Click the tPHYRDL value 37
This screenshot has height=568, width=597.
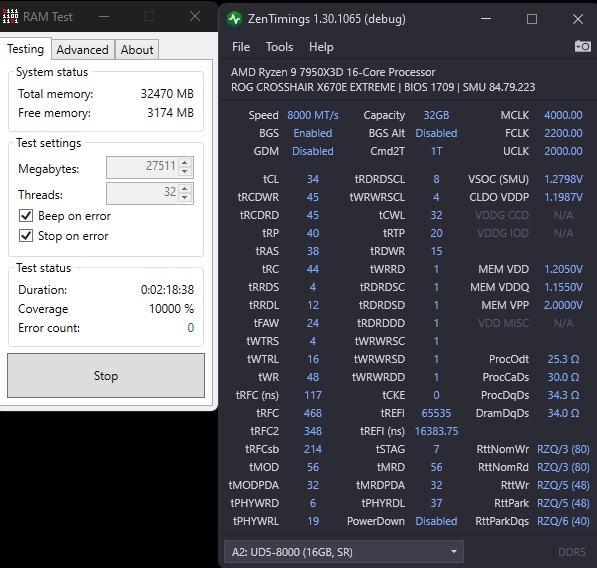436,503
